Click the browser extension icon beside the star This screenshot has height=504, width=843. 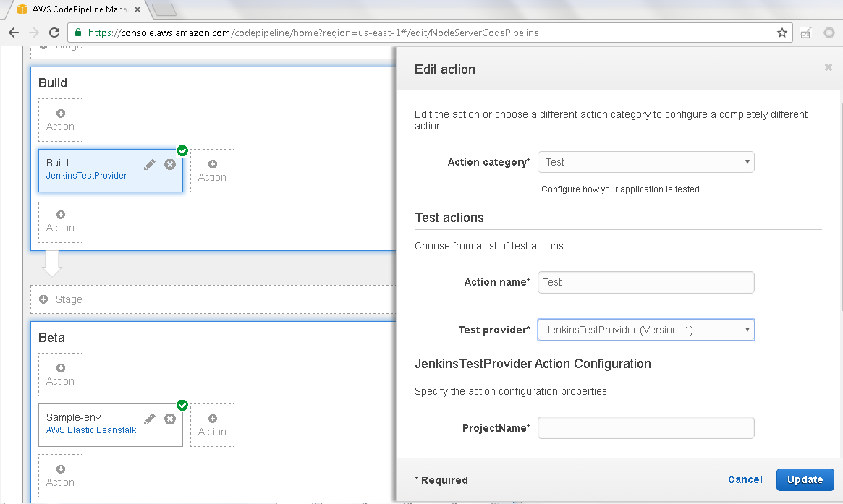806,33
